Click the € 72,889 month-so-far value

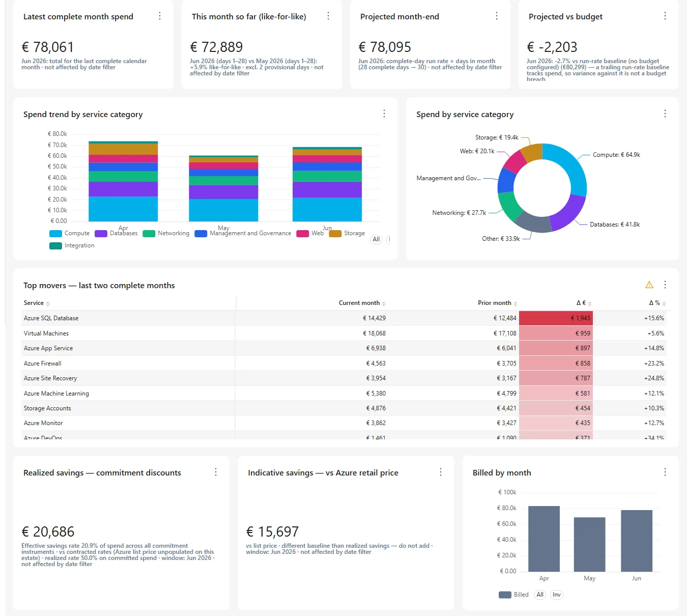[x=216, y=47]
